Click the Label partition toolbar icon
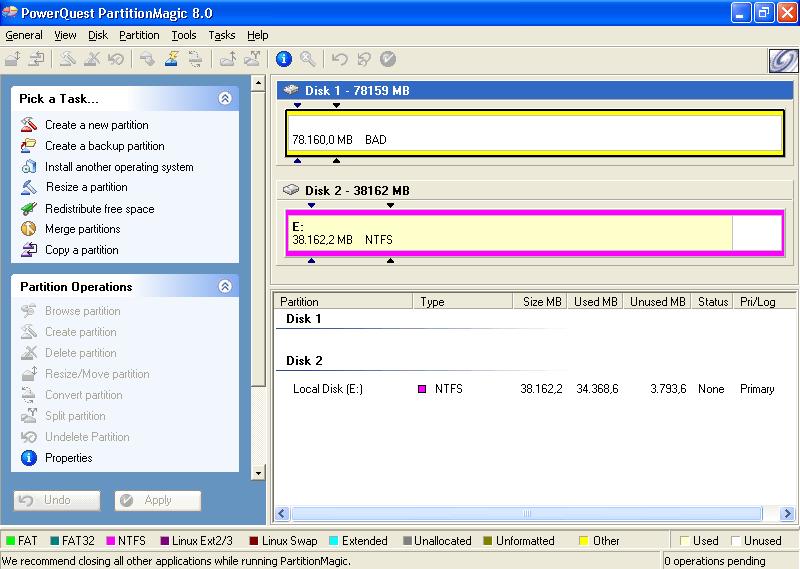 (x=147, y=59)
